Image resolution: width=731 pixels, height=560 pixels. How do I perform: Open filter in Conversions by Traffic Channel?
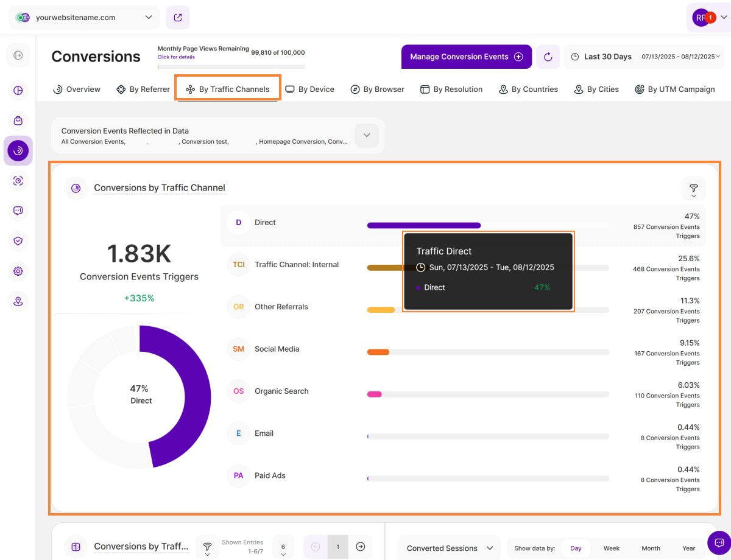(x=693, y=189)
